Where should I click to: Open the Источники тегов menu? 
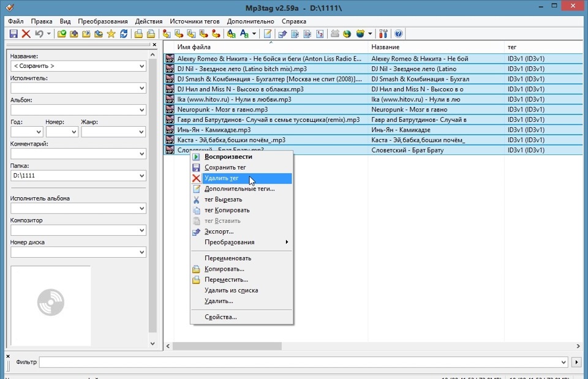pos(195,21)
